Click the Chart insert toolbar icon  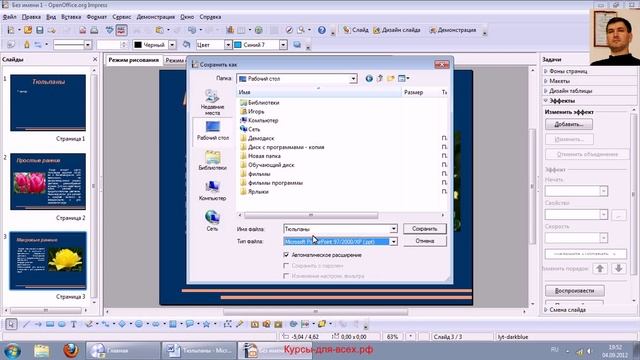(230, 30)
